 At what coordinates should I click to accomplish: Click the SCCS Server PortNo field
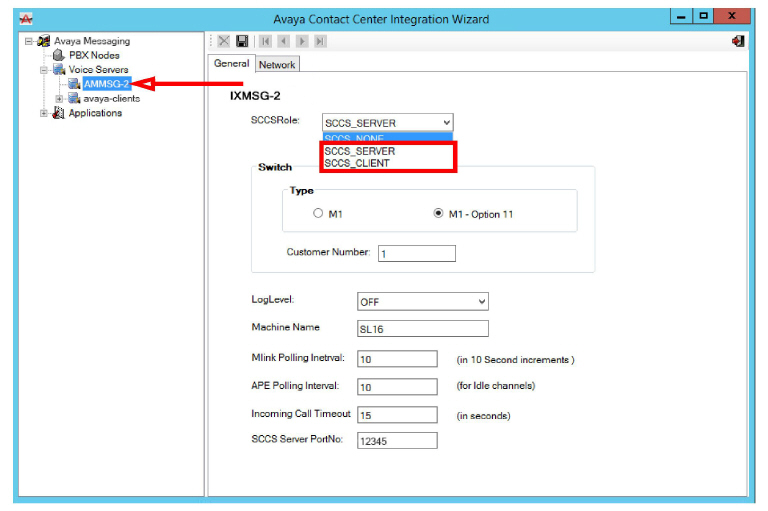(x=397, y=441)
